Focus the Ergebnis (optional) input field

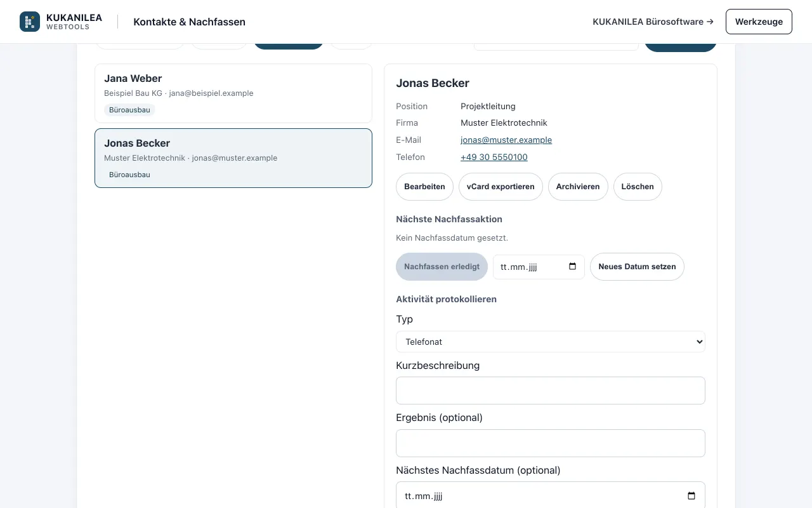[x=551, y=443]
